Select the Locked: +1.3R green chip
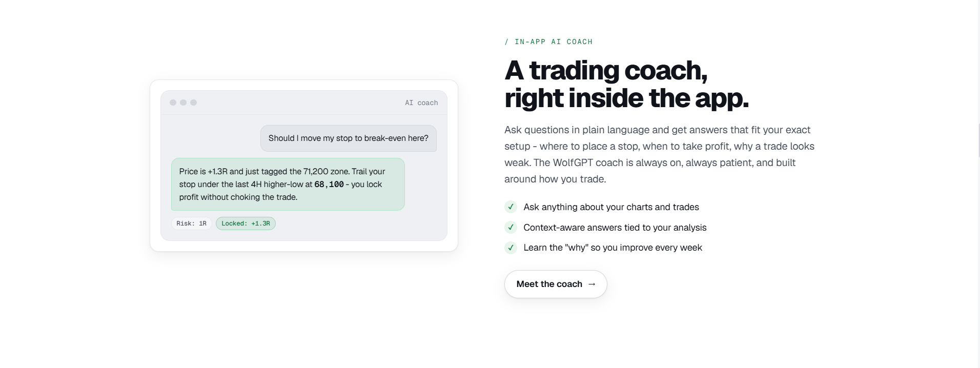The width and height of the screenshot is (980, 368). 246,223
